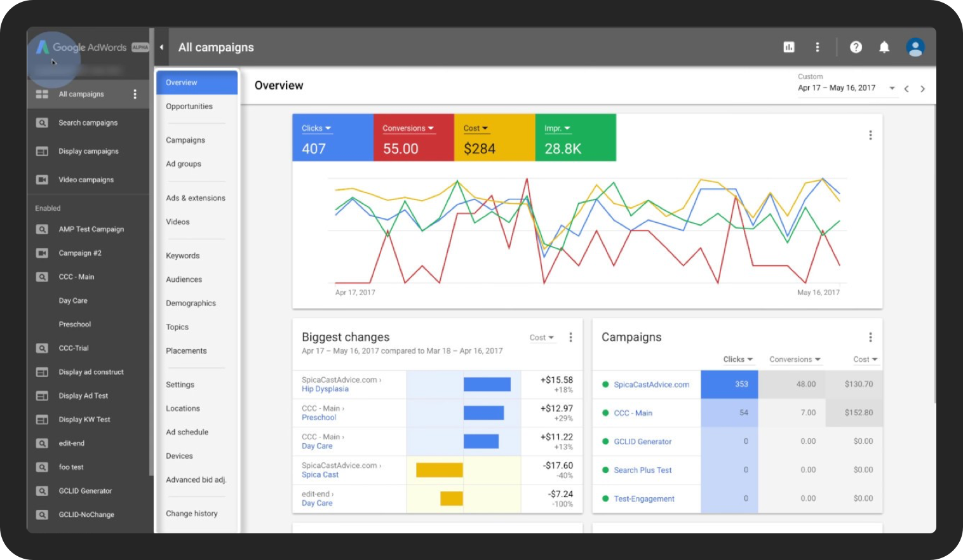Click the CCC - Main search icon

point(42,277)
